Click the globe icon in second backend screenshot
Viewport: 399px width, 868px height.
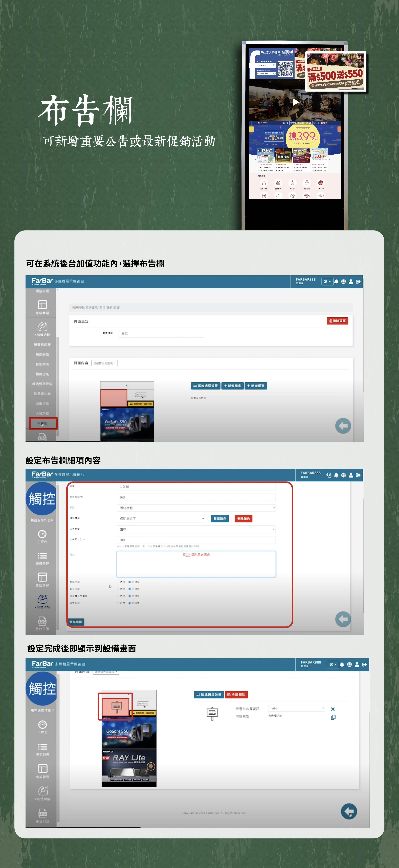pos(343,475)
